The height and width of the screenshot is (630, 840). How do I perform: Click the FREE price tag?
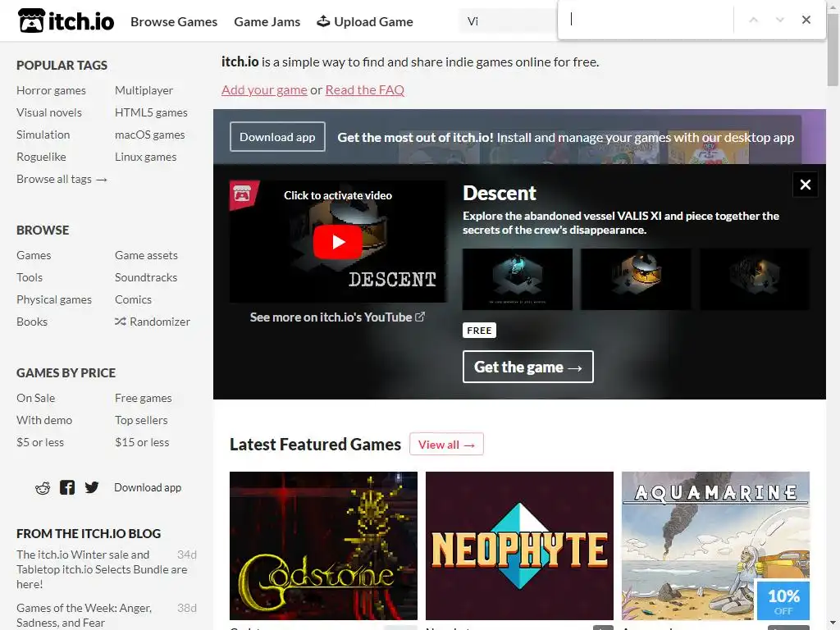point(479,330)
